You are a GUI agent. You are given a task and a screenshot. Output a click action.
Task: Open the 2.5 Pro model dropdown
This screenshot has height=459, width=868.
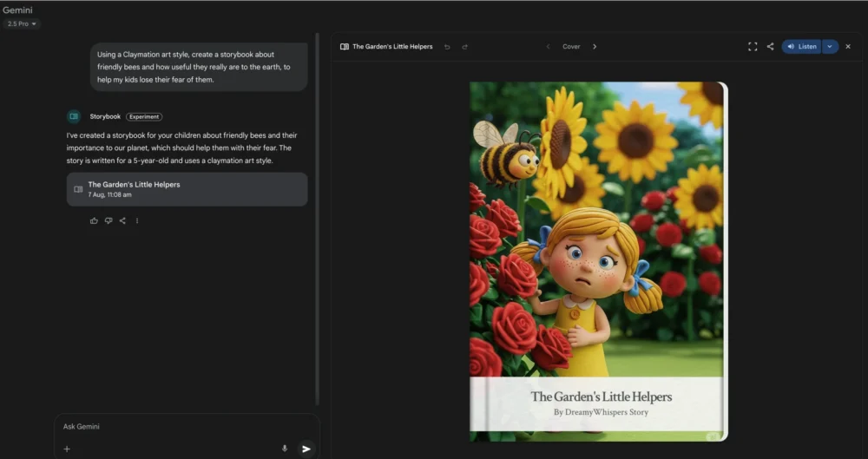(22, 23)
